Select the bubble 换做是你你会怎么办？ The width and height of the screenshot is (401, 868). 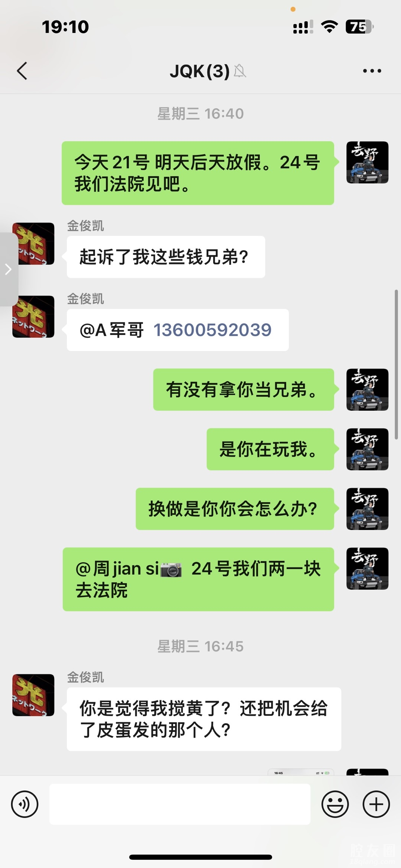235,509
